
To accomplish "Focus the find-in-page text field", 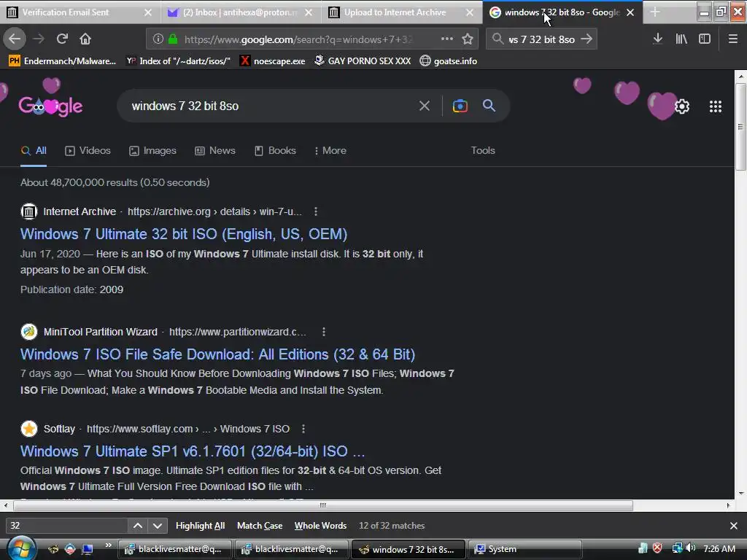I will pyautogui.click(x=66, y=526).
